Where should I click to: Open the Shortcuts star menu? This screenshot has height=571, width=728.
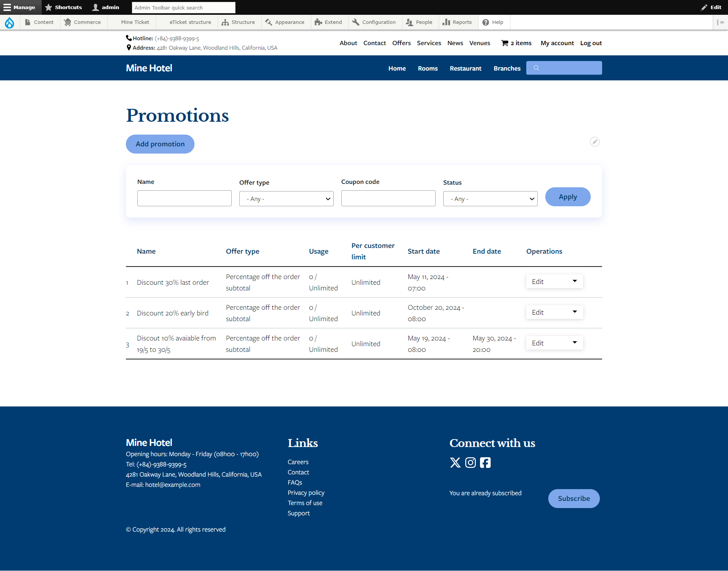click(x=63, y=7)
